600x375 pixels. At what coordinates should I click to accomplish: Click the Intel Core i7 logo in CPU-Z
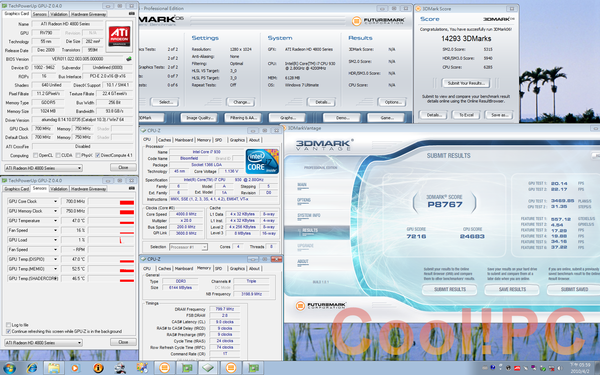click(262, 161)
